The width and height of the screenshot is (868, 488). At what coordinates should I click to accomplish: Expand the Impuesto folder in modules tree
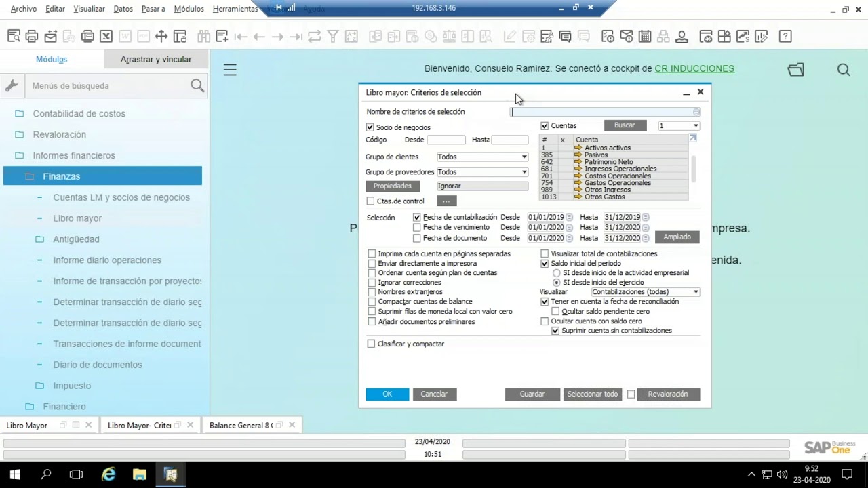pyautogui.click(x=40, y=386)
